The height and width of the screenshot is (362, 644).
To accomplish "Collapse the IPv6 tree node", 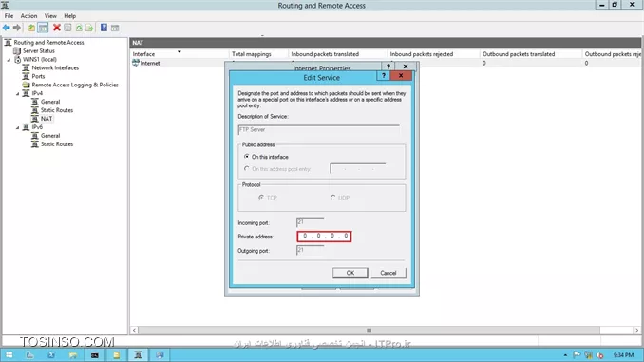I will click(18, 127).
